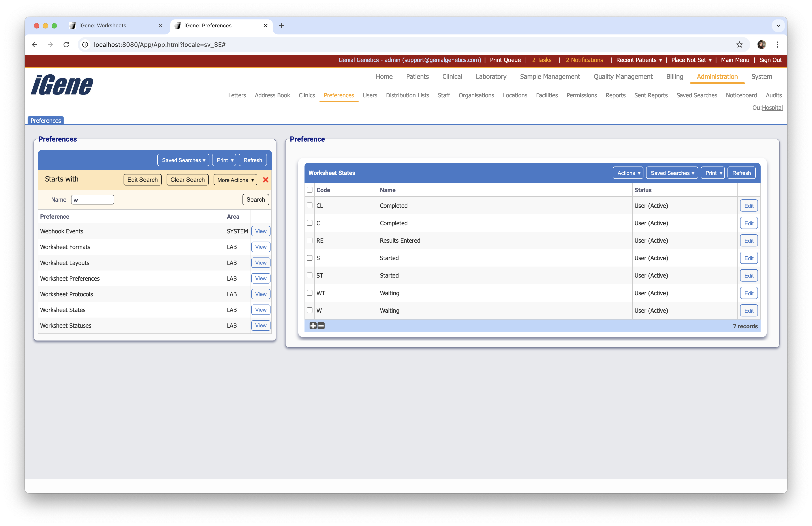Open the Hospital organisation unit link
This screenshot has height=526, width=812.
[x=772, y=108]
